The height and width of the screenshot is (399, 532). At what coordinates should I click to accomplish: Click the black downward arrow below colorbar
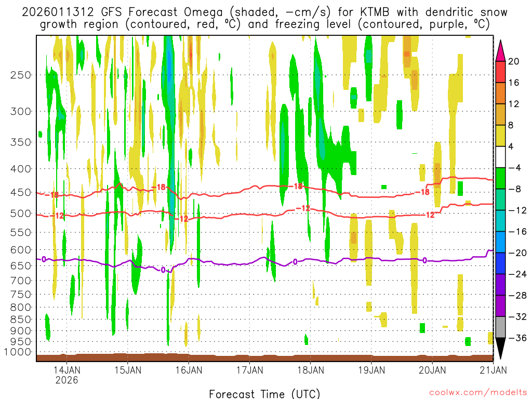click(501, 348)
